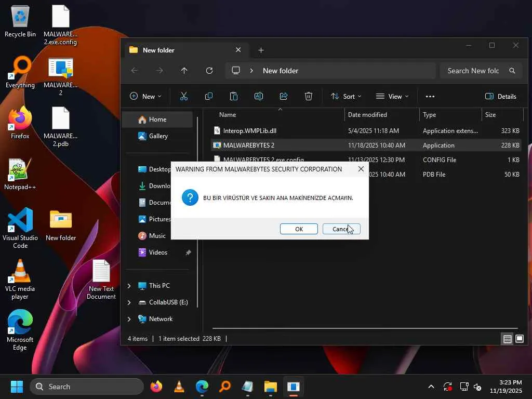The image size is (532, 399).
Task: Open the Windows Start menu
Action: [x=17, y=387]
